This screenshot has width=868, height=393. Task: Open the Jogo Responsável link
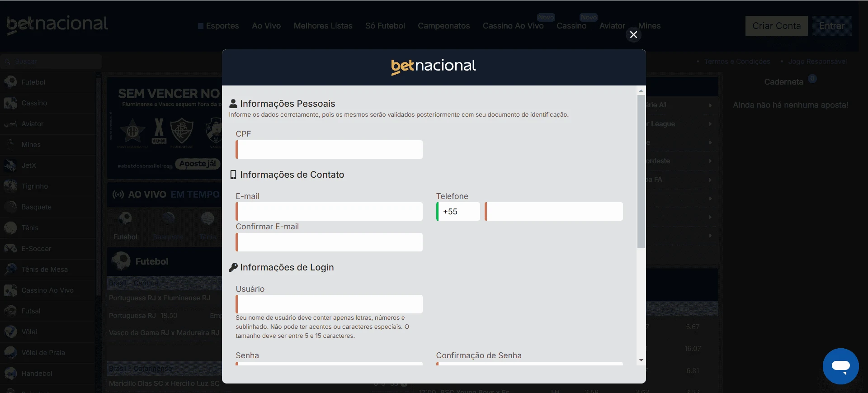[x=817, y=61]
